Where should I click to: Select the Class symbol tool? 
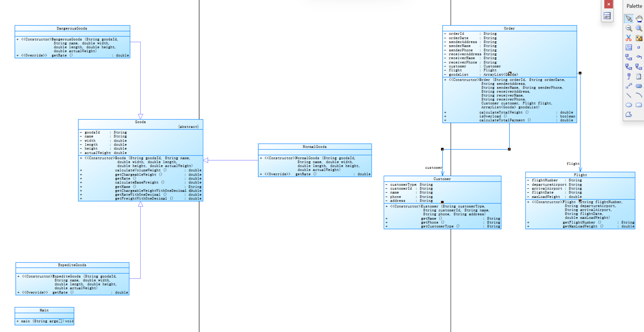click(x=629, y=47)
